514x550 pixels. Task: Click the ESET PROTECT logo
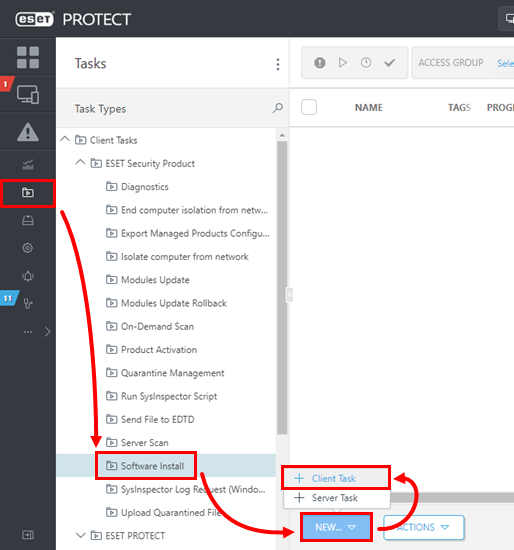pos(73,19)
